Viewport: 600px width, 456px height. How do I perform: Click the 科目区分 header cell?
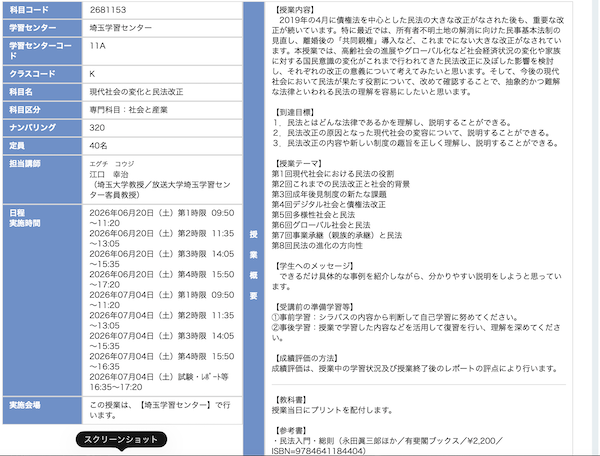click(42, 110)
